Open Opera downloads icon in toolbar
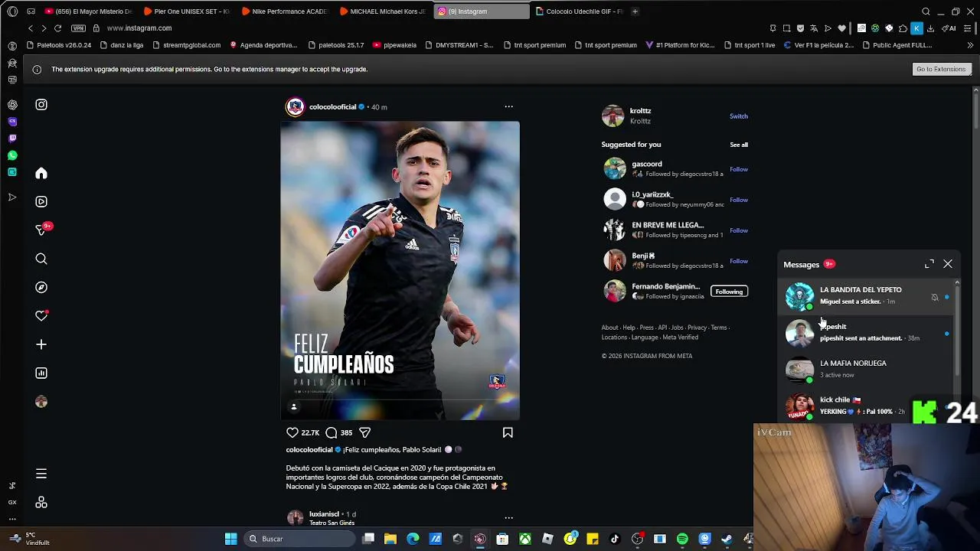 point(930,28)
